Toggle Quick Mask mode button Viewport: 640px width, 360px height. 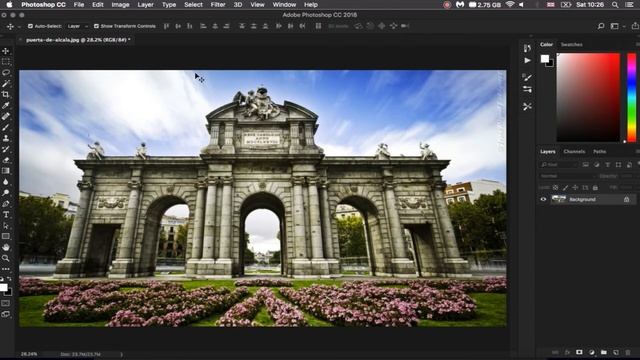[6, 303]
